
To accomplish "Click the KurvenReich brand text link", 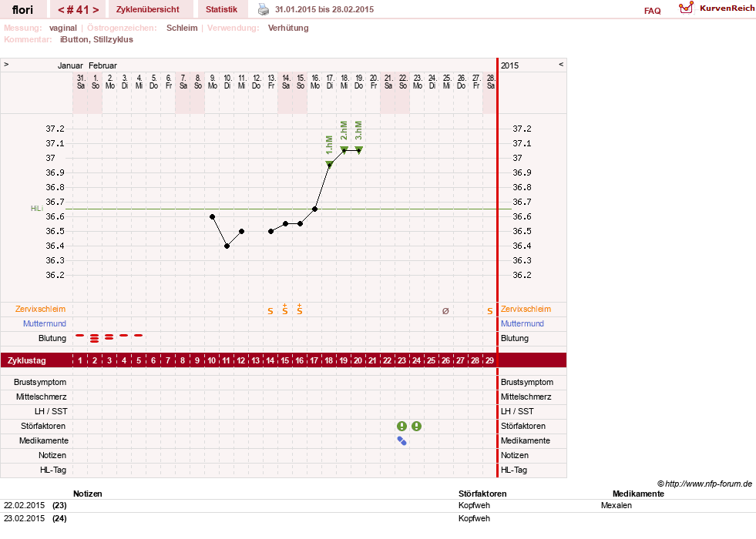I will click(727, 8).
